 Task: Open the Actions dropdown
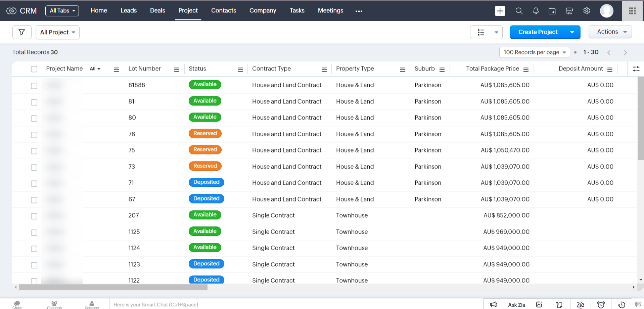coord(610,32)
